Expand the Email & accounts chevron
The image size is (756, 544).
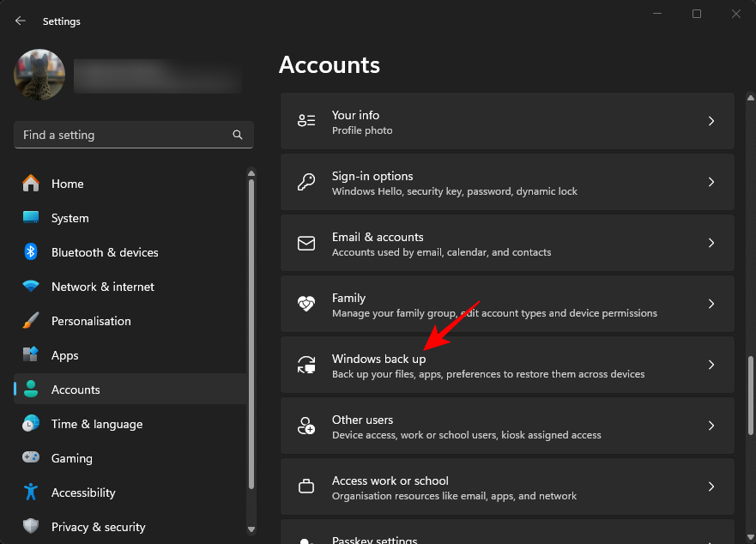711,244
